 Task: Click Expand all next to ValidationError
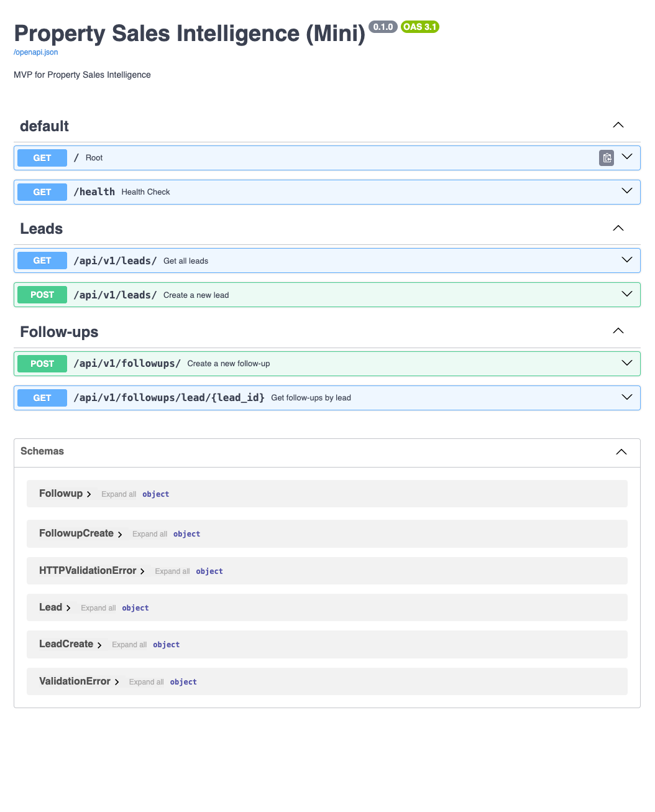(x=146, y=682)
